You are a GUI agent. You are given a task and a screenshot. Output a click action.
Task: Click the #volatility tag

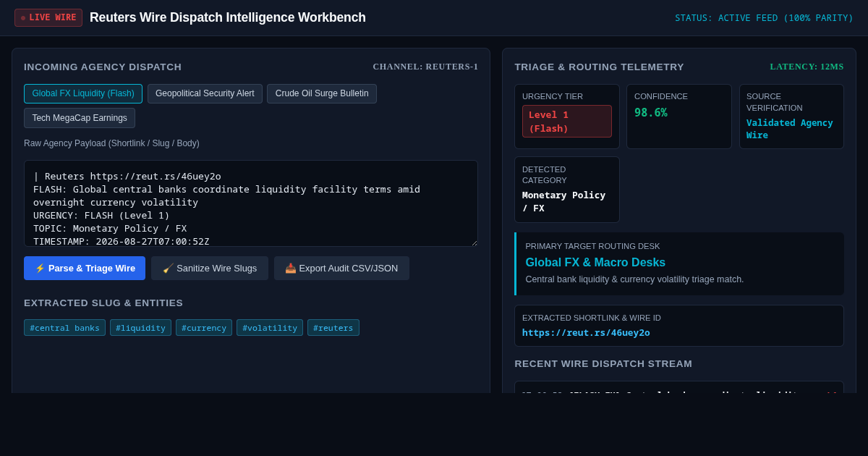270,328
